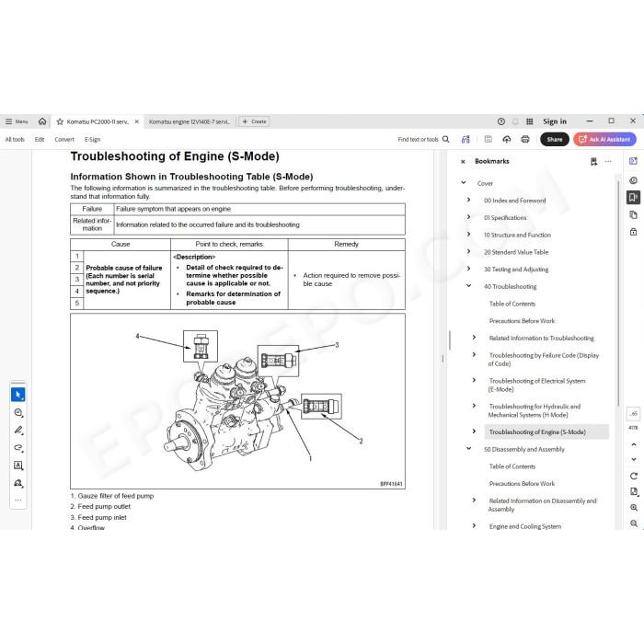Collapse the Cover bookmark
644x644 pixels.
tap(464, 183)
